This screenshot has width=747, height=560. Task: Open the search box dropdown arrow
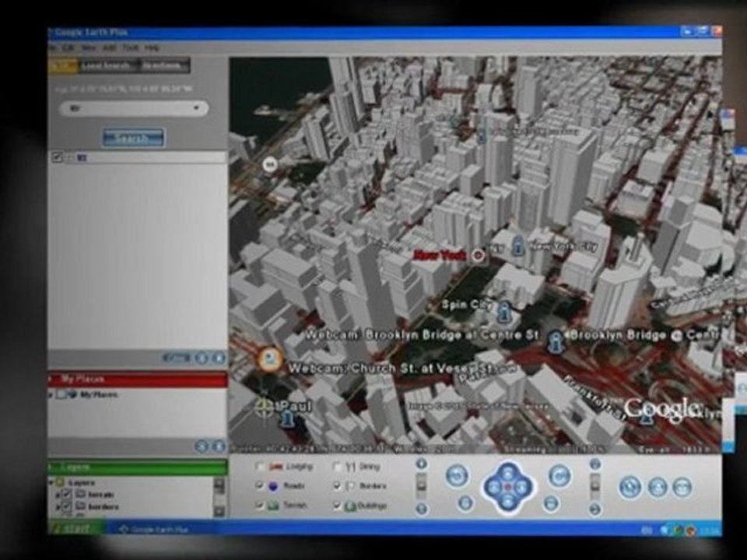pos(196,108)
